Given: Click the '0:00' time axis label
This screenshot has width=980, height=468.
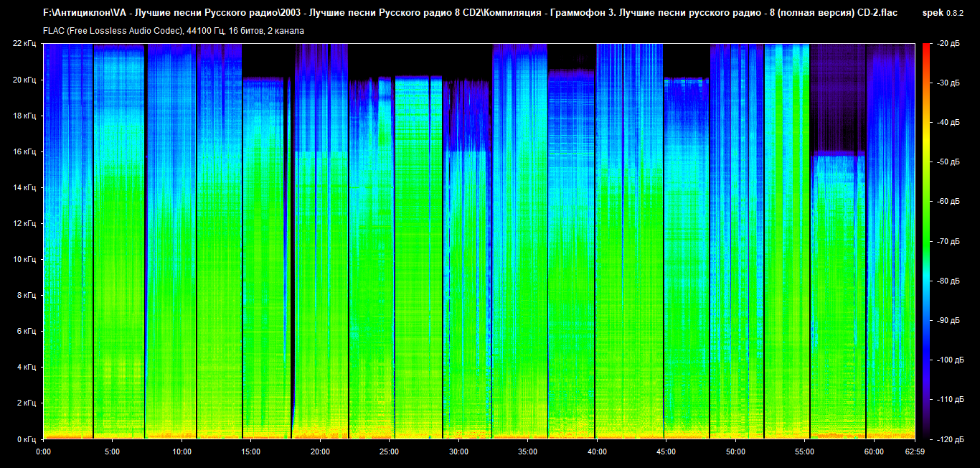Looking at the screenshot, I should point(43,451).
